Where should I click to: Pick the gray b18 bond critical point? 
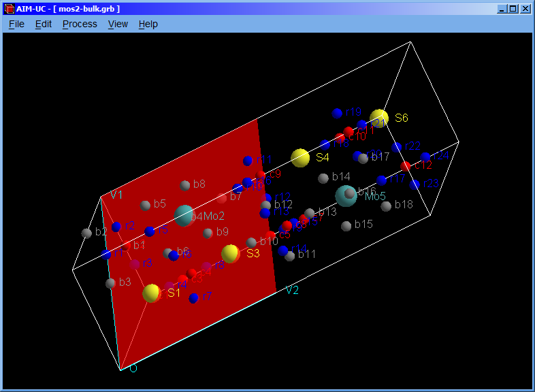pyautogui.click(x=386, y=206)
